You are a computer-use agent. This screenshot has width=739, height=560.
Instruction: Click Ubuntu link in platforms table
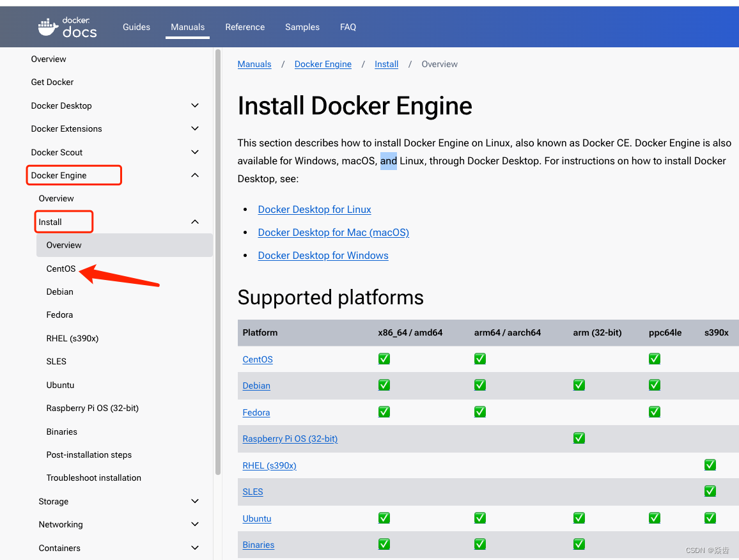pos(257,518)
